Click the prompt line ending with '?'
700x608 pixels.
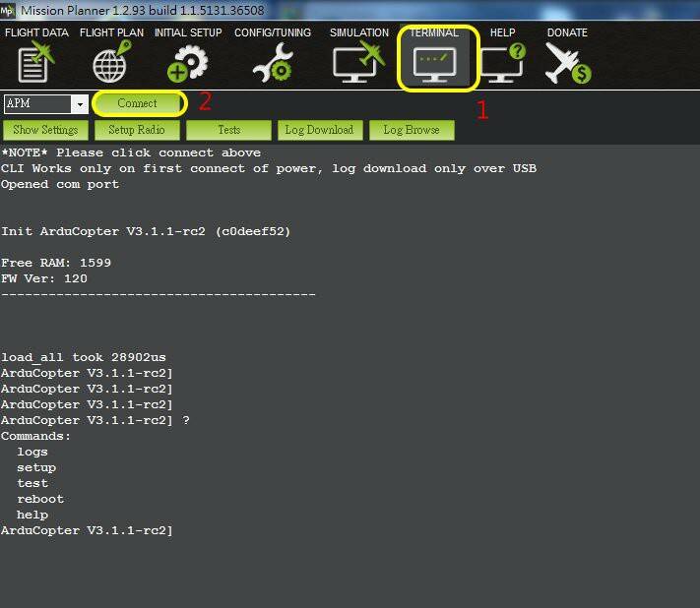coord(95,420)
